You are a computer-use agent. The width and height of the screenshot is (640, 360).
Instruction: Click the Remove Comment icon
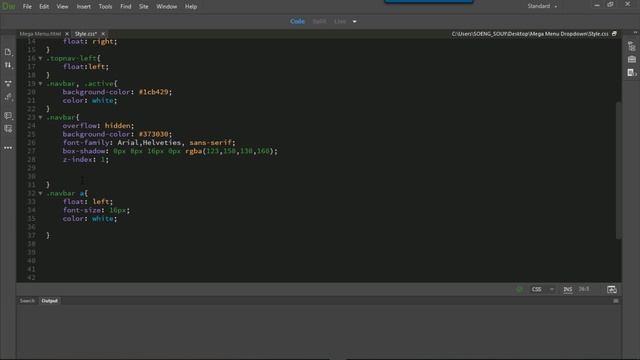[x=8, y=129]
